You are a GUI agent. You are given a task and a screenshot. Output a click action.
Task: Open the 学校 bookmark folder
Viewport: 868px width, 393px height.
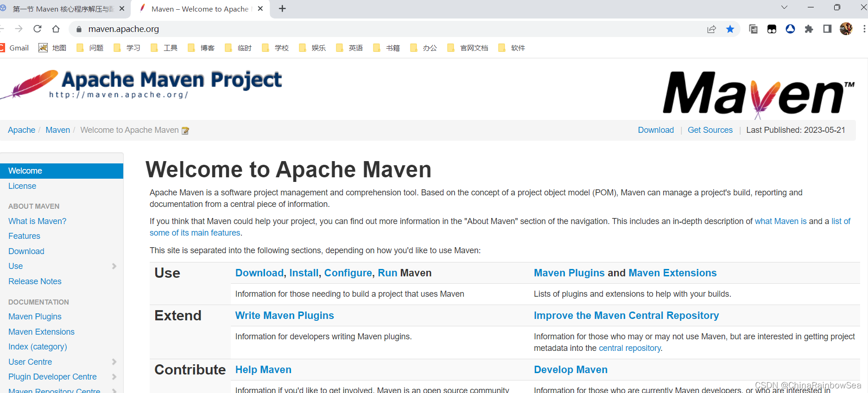[x=275, y=48]
